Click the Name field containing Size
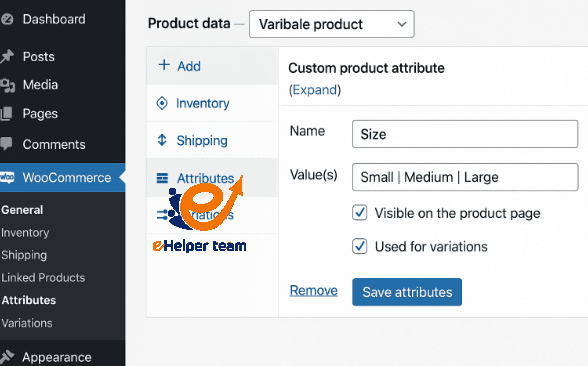This screenshot has height=366, width=588. [x=465, y=134]
